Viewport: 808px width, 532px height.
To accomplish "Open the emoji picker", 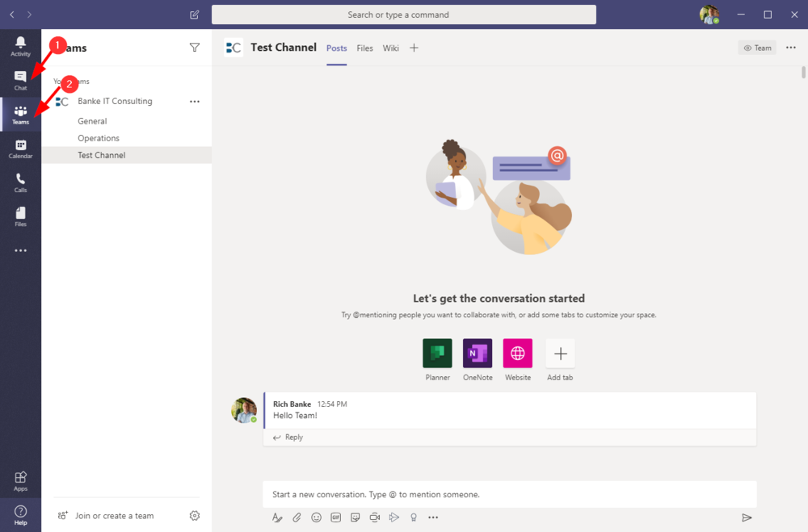I will [x=317, y=517].
